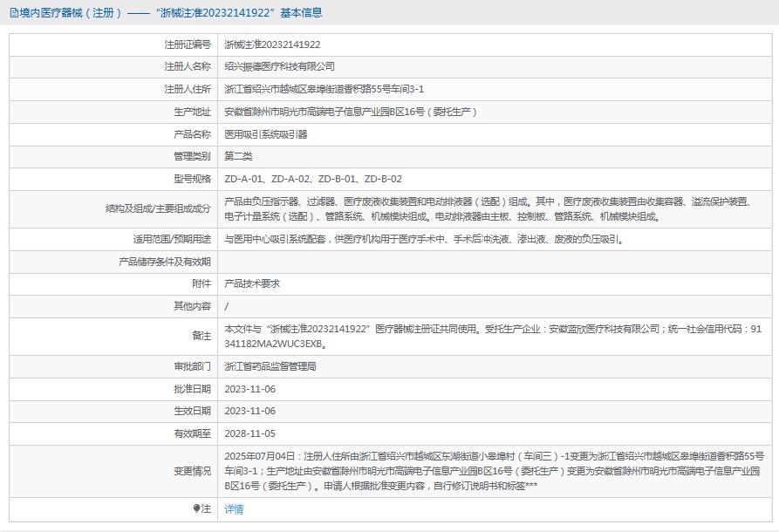Click the 批准日期 row date value

point(249,389)
